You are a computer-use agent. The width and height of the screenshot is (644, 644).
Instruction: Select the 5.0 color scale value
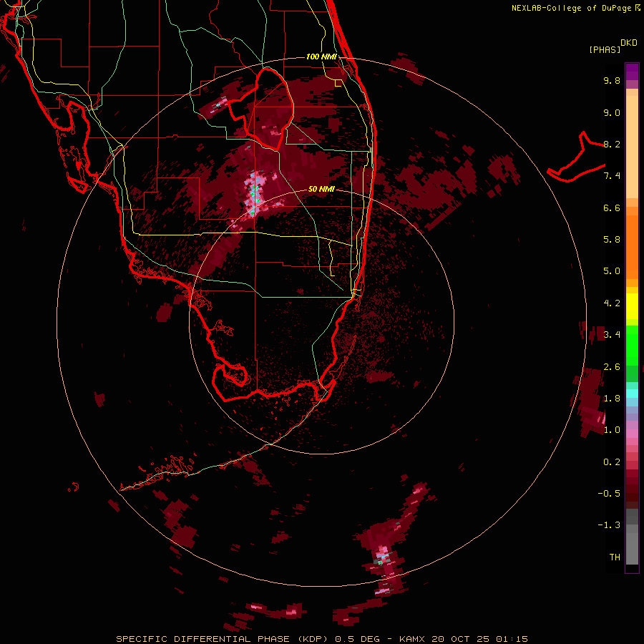pos(612,271)
